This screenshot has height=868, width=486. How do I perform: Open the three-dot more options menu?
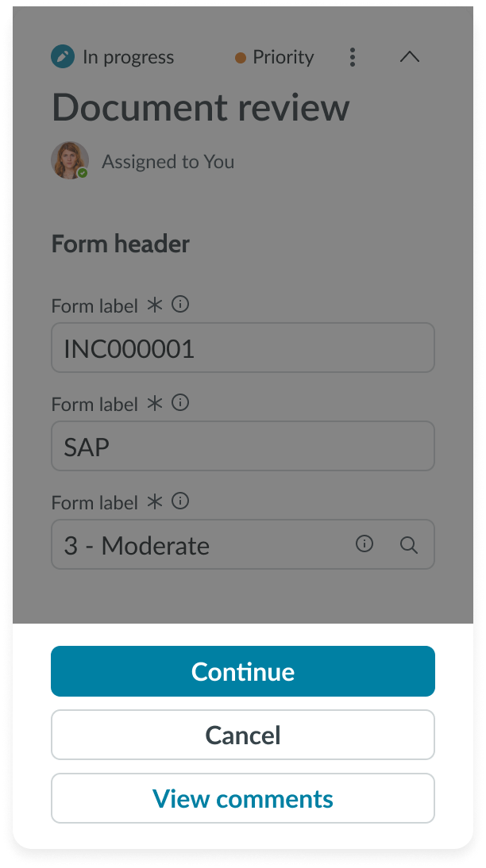[x=353, y=57]
